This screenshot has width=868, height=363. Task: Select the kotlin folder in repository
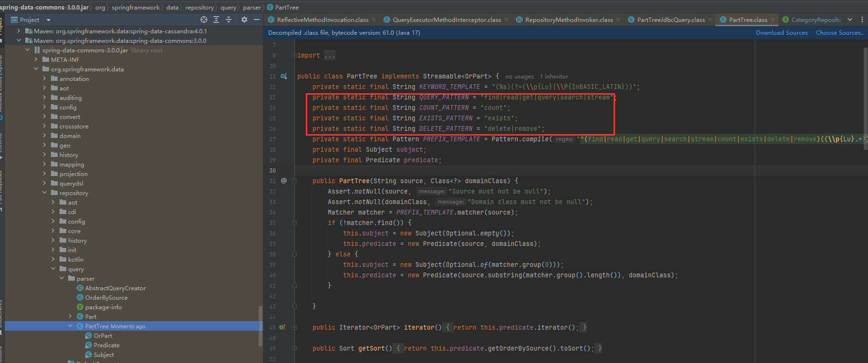coord(75,259)
